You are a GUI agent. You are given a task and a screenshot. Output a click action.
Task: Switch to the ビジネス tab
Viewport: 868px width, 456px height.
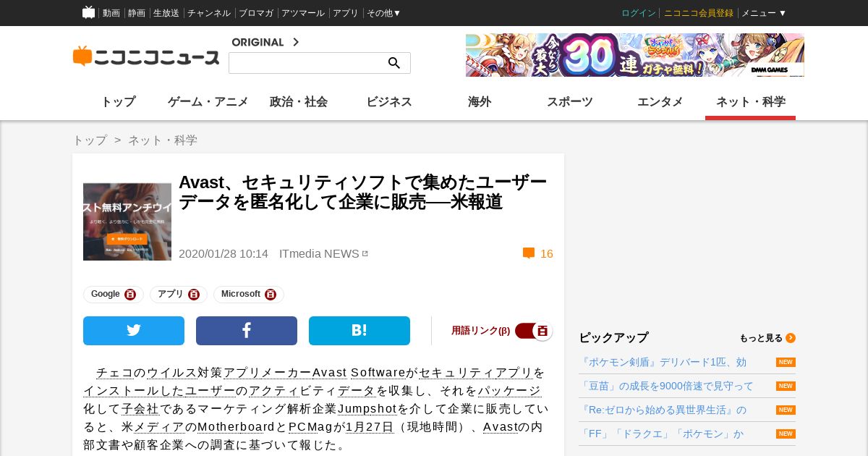(389, 102)
